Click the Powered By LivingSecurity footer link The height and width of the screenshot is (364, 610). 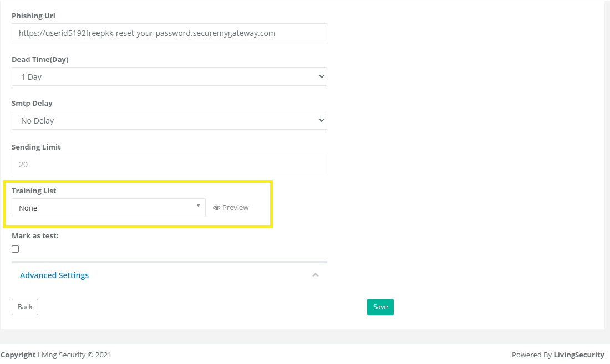tap(558, 355)
